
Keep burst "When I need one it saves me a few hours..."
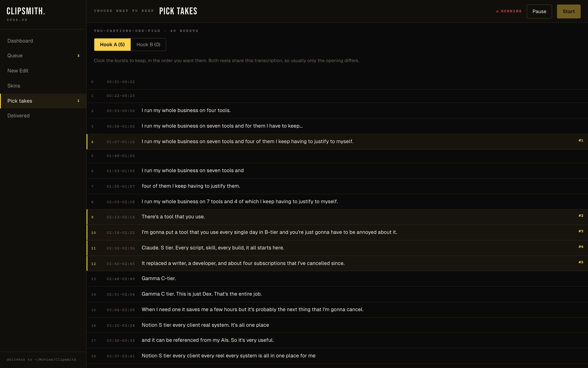point(337,310)
